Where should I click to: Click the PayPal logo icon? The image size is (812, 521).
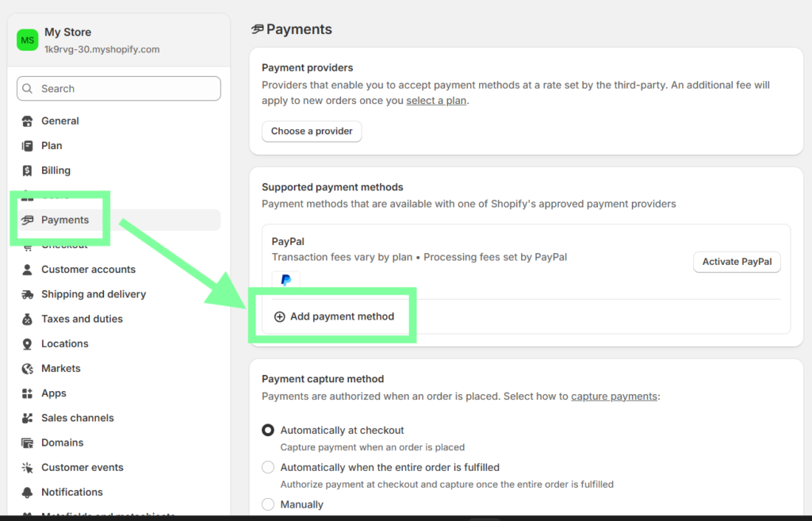pyautogui.click(x=285, y=281)
